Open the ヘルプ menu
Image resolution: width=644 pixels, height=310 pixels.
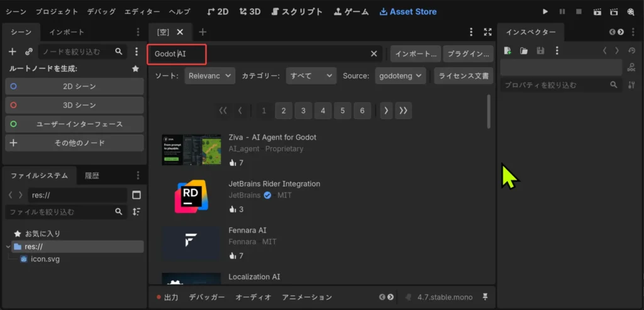[179, 12]
